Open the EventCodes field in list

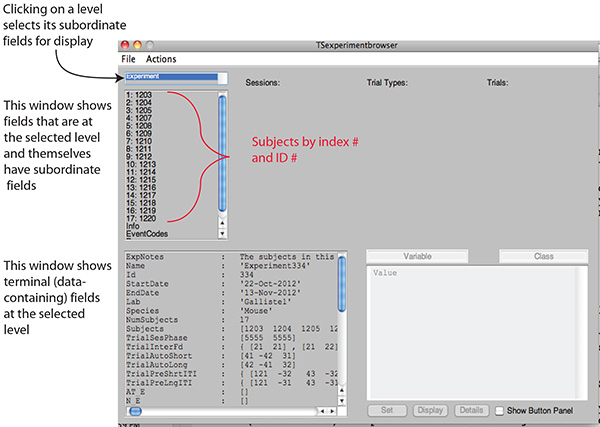(x=147, y=234)
